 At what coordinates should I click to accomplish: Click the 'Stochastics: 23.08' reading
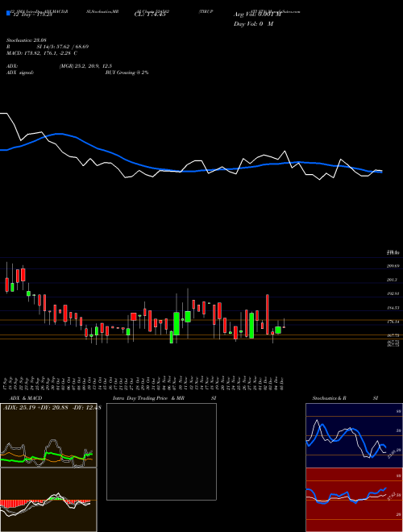(x=26, y=40)
